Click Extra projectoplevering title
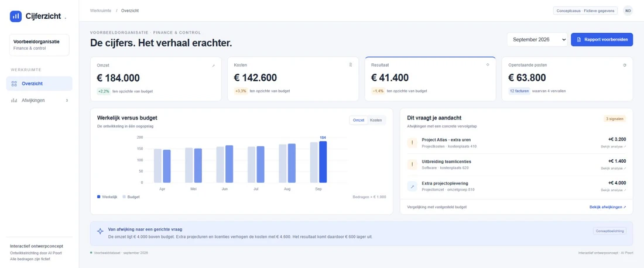The image size is (644, 268). click(x=445, y=183)
